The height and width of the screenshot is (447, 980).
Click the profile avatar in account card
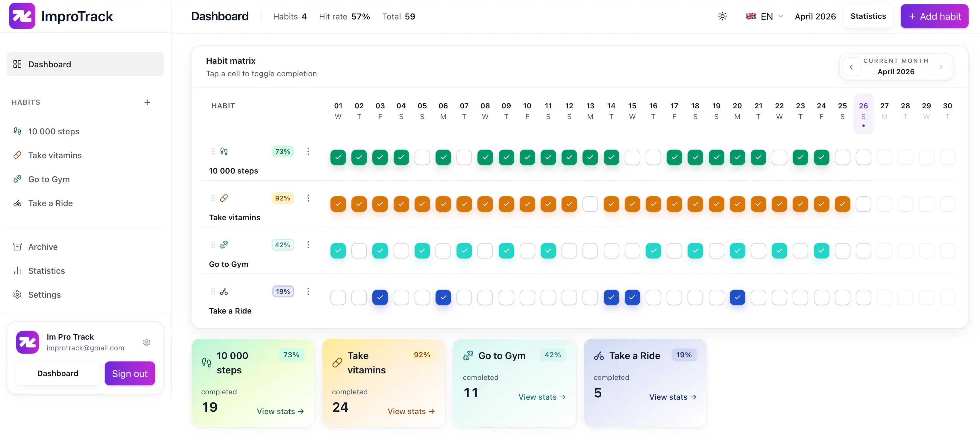28,342
